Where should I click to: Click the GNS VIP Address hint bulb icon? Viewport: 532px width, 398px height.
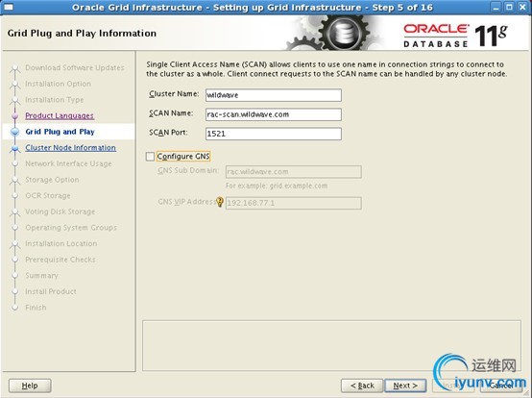[x=220, y=202]
